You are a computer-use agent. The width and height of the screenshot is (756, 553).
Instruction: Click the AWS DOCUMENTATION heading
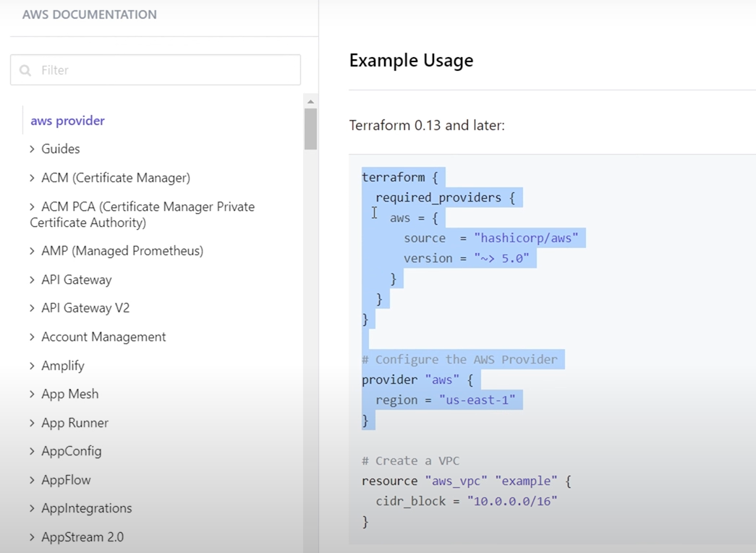click(x=90, y=14)
